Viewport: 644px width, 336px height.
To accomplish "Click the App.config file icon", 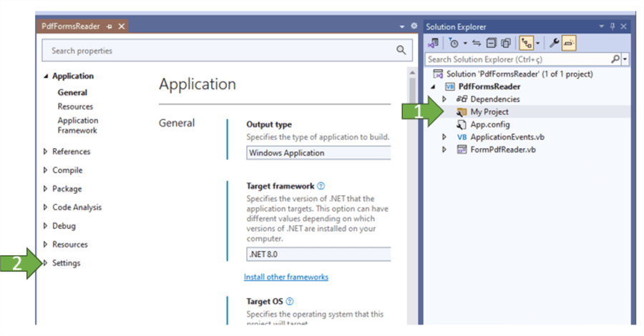I will pos(462,124).
